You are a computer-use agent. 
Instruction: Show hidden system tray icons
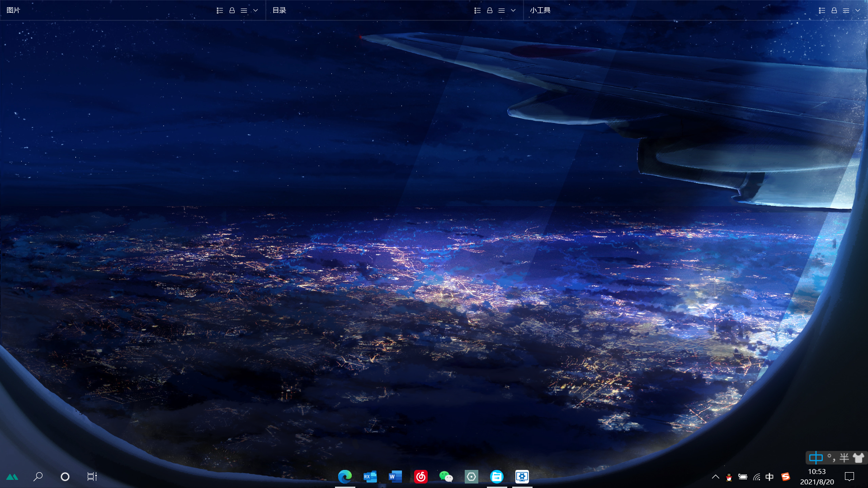pos(716,477)
